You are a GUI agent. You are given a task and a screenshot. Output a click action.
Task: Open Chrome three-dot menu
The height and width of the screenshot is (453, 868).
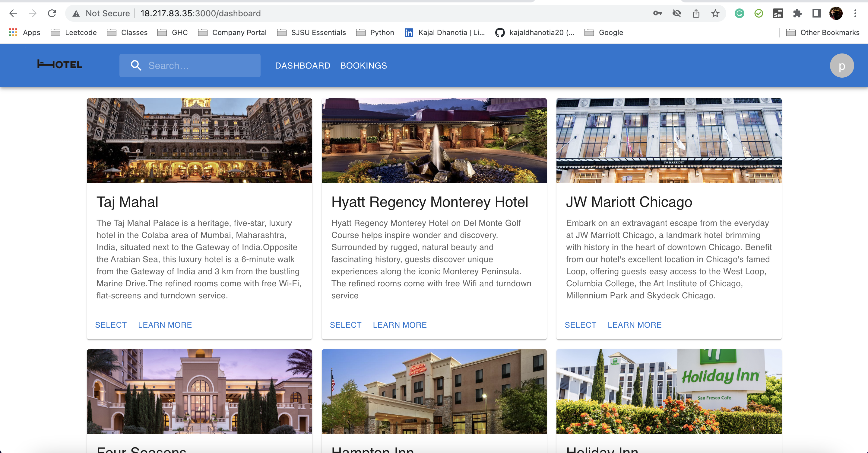[855, 14]
